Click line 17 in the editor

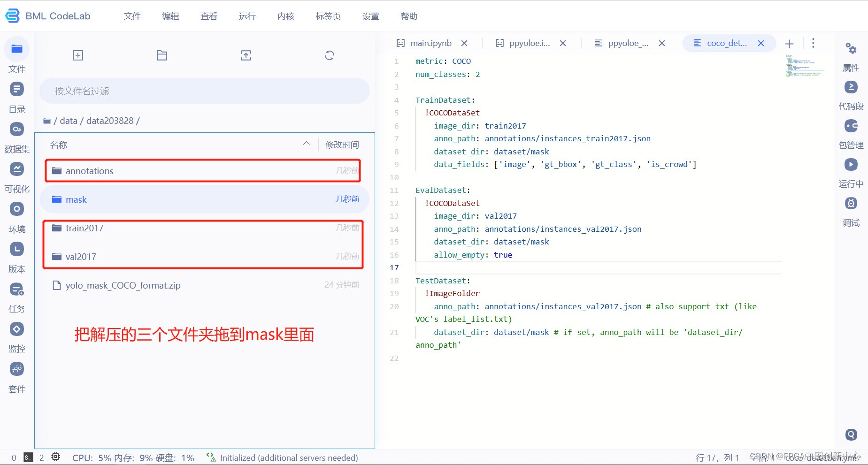coord(599,268)
